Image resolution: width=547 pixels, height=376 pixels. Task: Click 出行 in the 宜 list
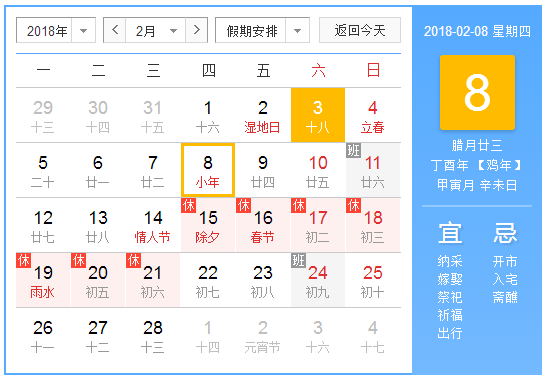450,333
